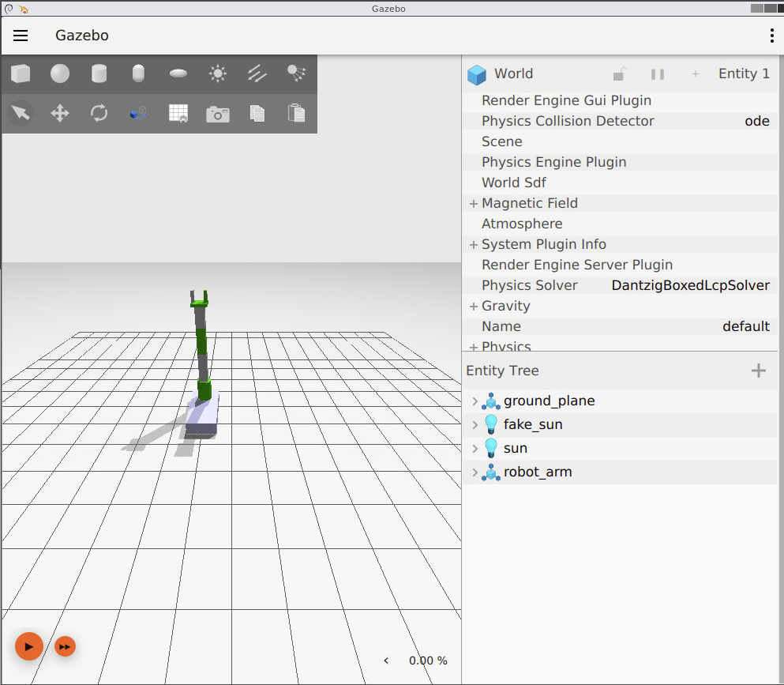Select robot_arm in the Entity Tree

pyautogui.click(x=538, y=472)
